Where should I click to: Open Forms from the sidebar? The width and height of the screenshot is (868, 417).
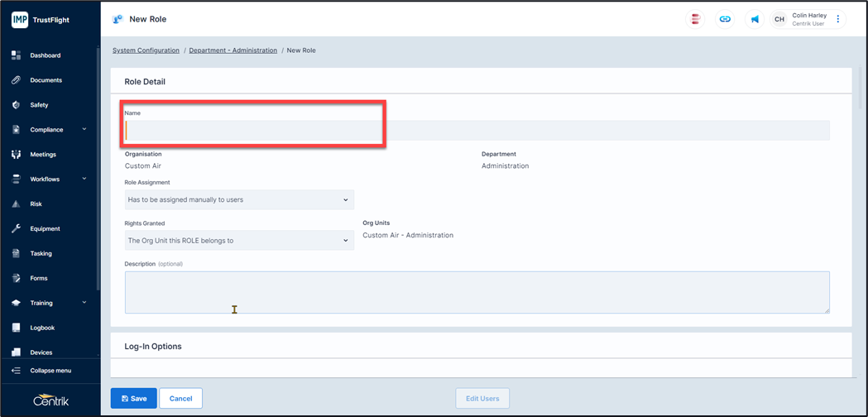click(x=39, y=278)
